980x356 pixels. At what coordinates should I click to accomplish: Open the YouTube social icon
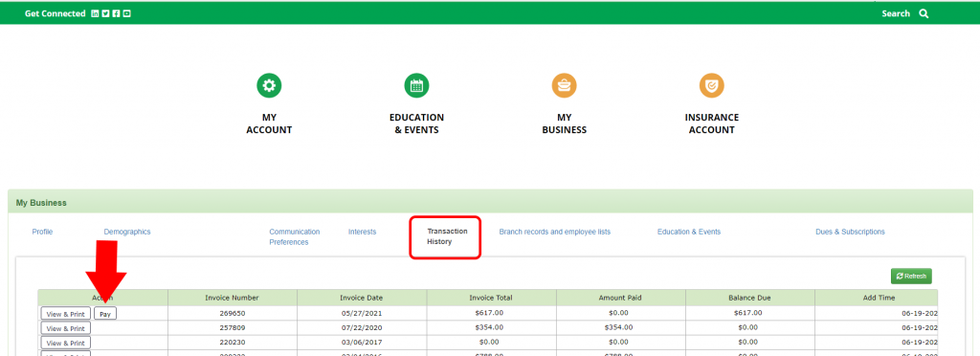[x=126, y=13]
